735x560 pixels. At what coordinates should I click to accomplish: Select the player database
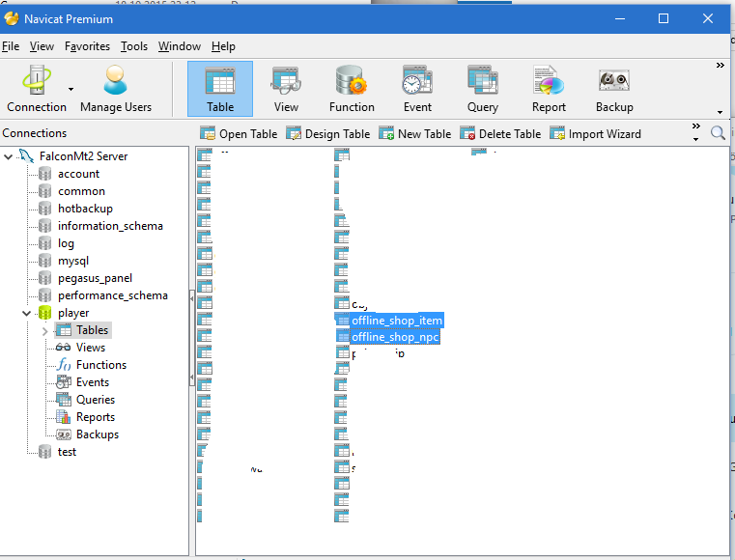pos(73,313)
